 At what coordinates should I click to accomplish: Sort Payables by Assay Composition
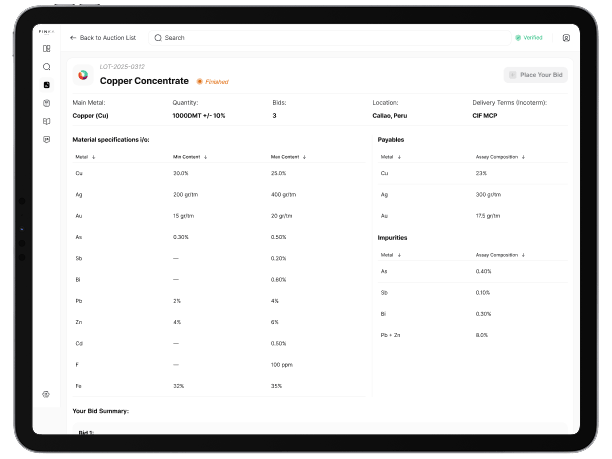(x=500, y=157)
